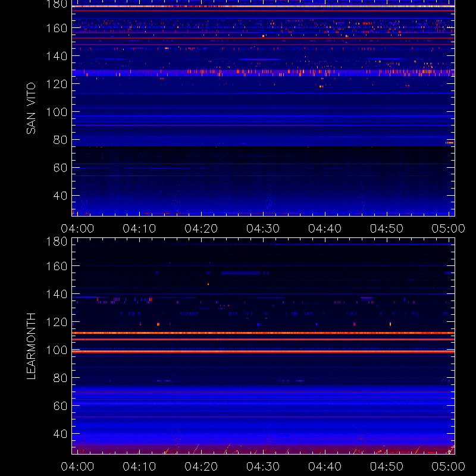
Task: Select the 80 tick label on San Vito axis
Action: pos(60,140)
